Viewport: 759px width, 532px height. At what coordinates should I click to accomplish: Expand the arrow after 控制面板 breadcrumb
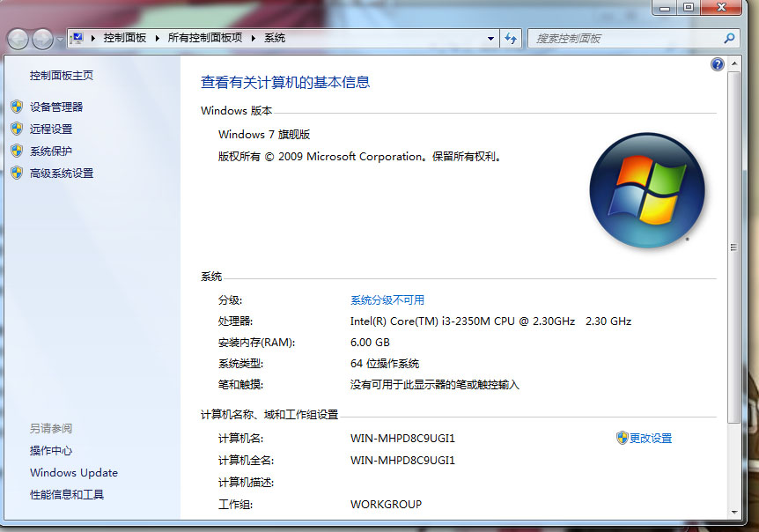[x=157, y=39]
